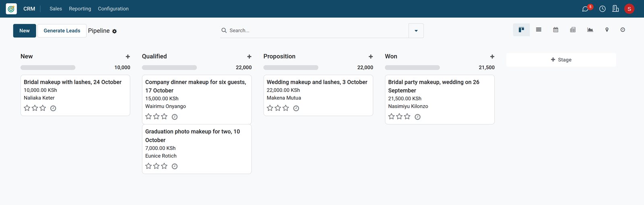Screen dimensions: 644x205
Task: Click progress bar of Won column
Action: (413, 68)
